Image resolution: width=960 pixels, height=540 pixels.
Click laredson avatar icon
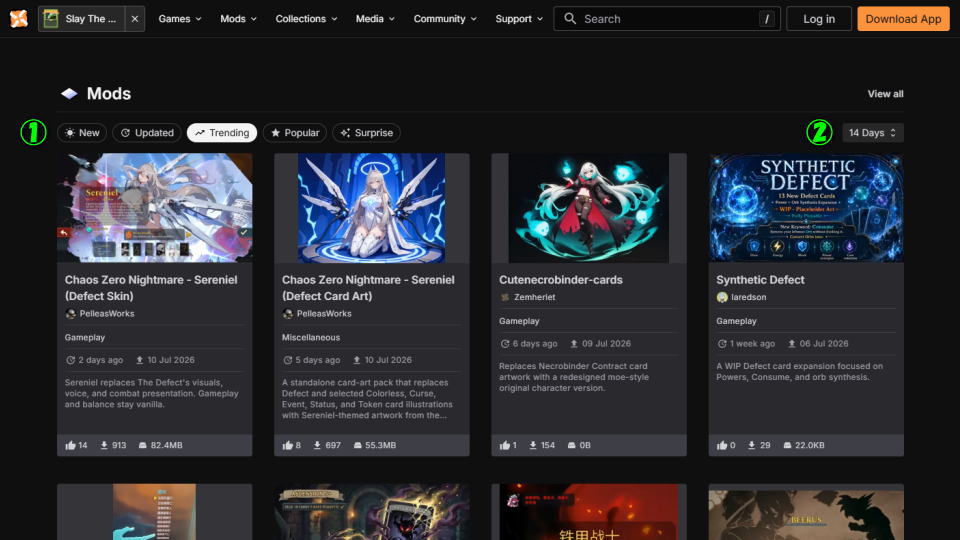[x=722, y=297]
